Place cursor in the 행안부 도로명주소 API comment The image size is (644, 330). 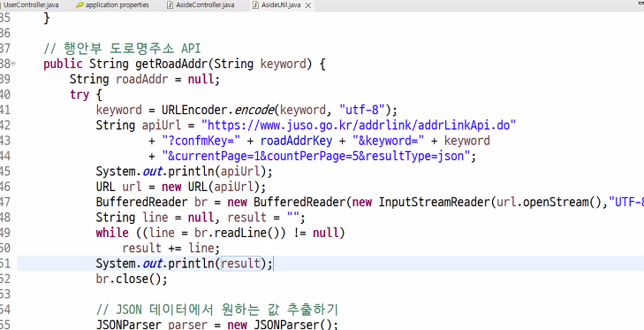(122, 49)
